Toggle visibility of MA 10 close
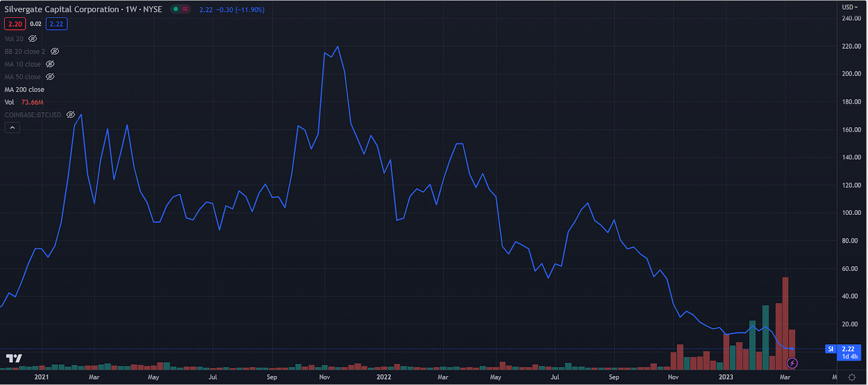Viewport: 868px width, 385px height. 50,64
